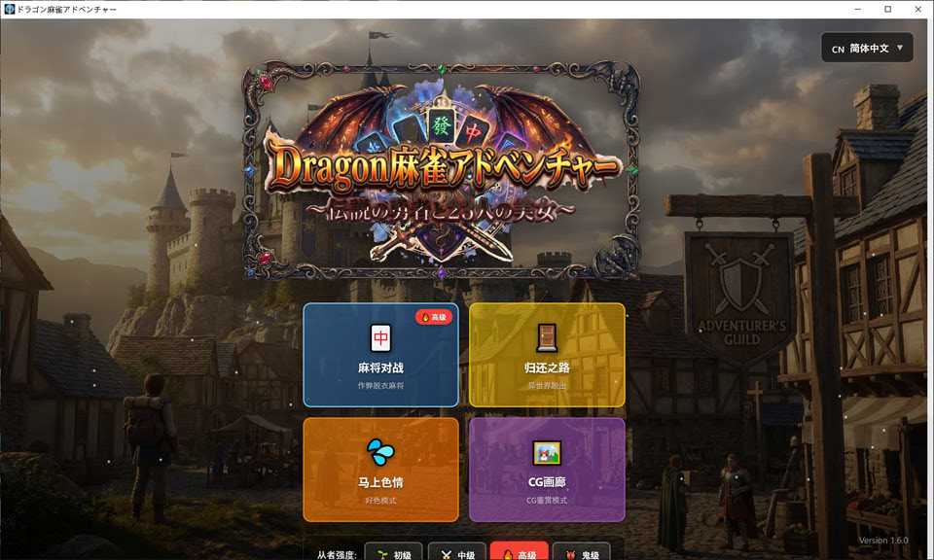This screenshot has width=934, height=560.
Task: Open the 简体中文 language dropdown
Action: (x=867, y=48)
